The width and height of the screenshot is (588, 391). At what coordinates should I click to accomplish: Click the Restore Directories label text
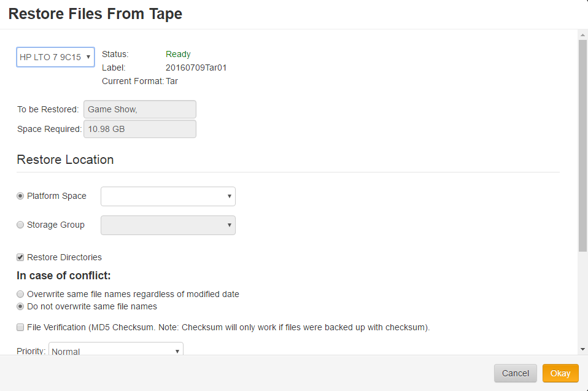click(64, 258)
